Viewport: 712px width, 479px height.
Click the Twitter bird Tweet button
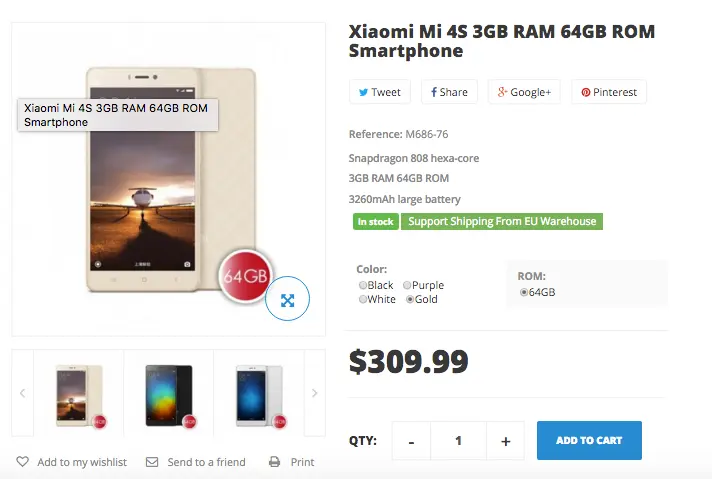[380, 92]
